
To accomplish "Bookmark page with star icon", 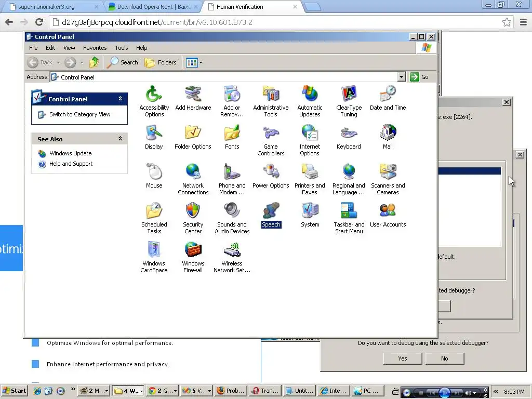I will (507, 22).
